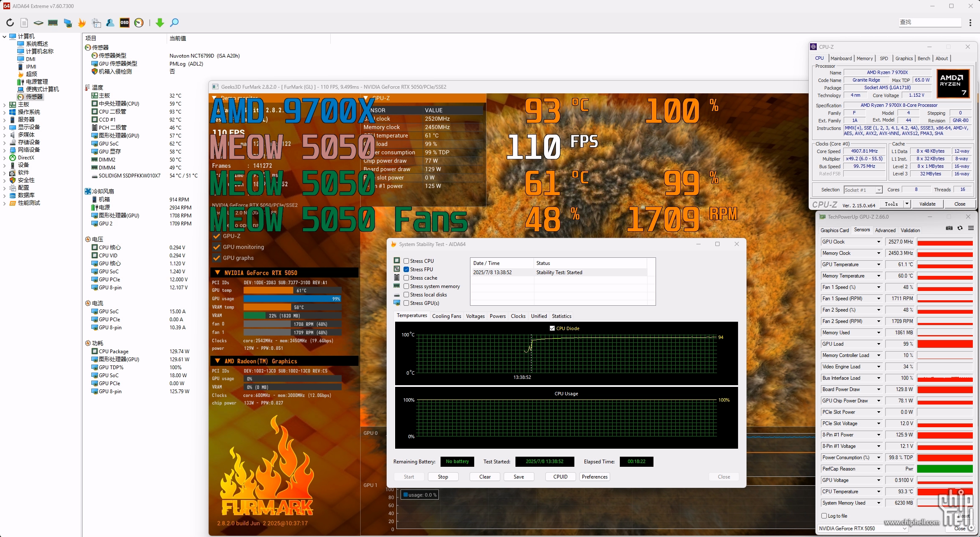980x537 pixels.
Task: Select the 超频 overclock tree item
Action: click(32, 74)
